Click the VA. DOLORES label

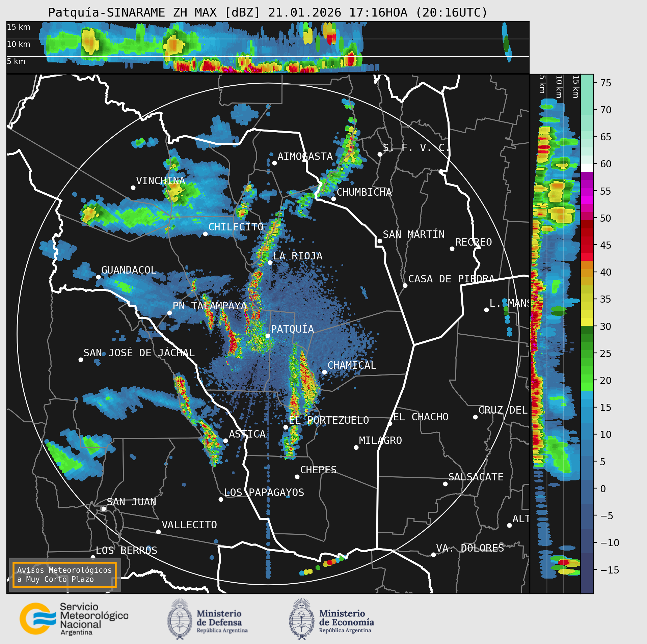click(x=470, y=548)
